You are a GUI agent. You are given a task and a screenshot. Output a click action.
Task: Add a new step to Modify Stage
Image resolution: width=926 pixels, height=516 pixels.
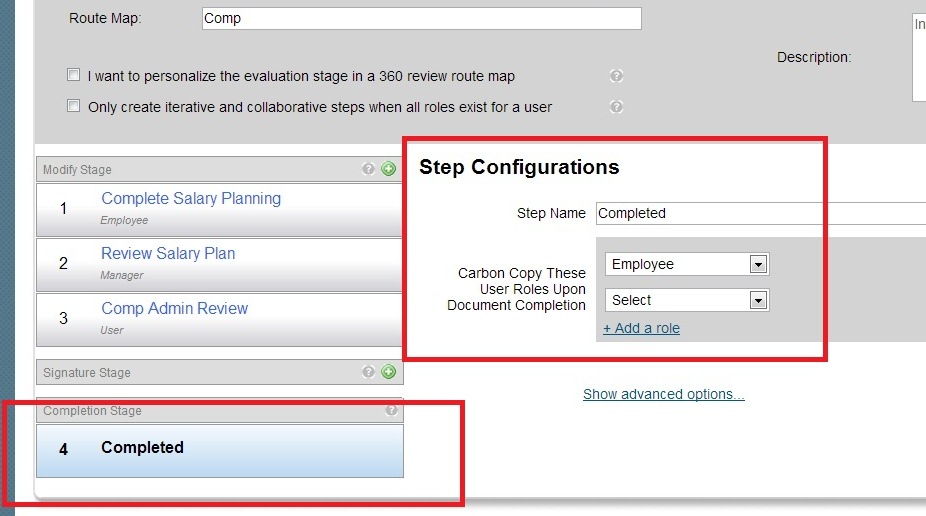click(x=389, y=169)
